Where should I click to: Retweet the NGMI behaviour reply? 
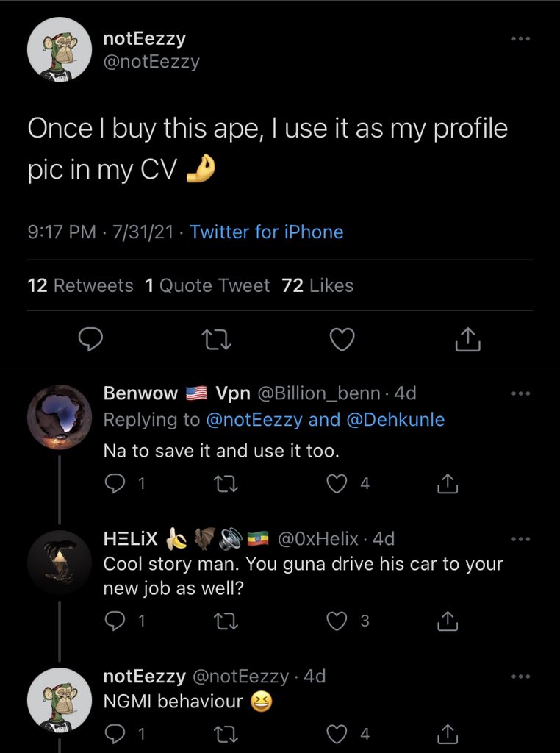pyautogui.click(x=220, y=733)
